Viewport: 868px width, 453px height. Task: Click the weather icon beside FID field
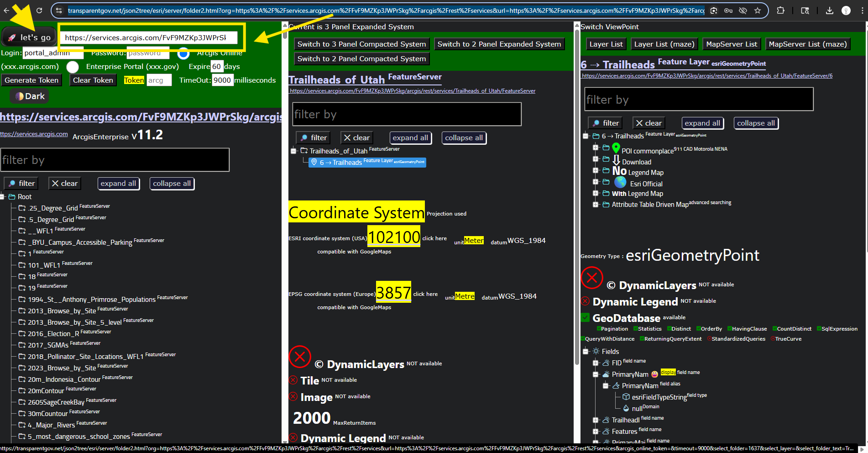coord(606,363)
